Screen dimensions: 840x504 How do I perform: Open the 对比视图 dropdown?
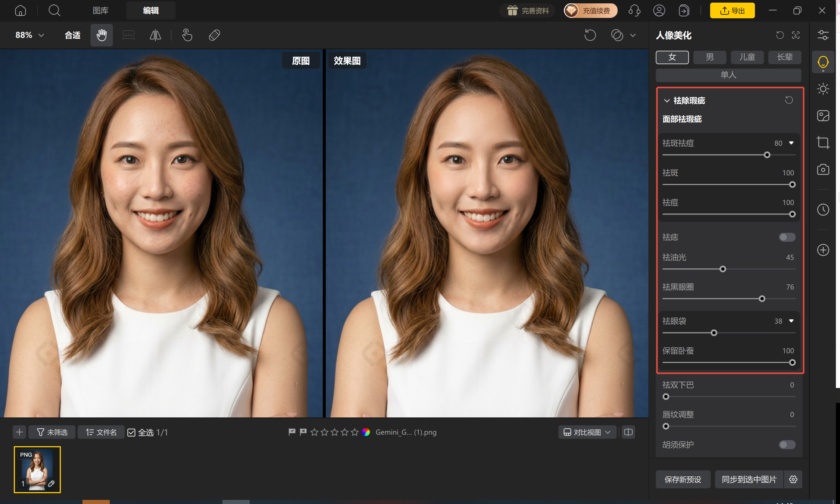587,432
